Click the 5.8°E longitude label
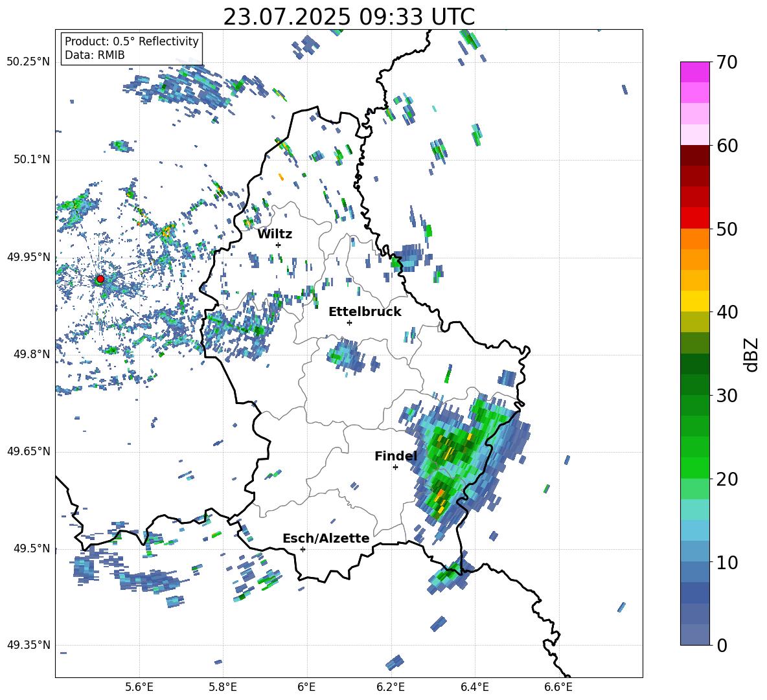Image resolution: width=767 pixels, height=700 pixels. pyautogui.click(x=223, y=687)
